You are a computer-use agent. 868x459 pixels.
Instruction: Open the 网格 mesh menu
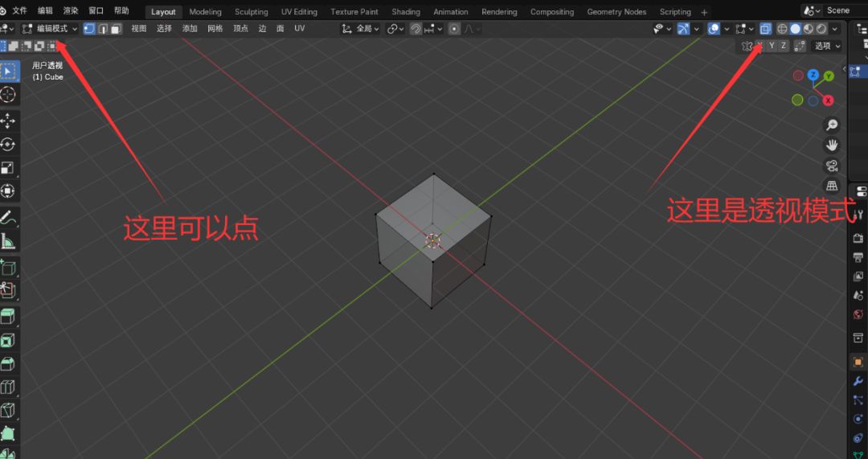(215, 29)
